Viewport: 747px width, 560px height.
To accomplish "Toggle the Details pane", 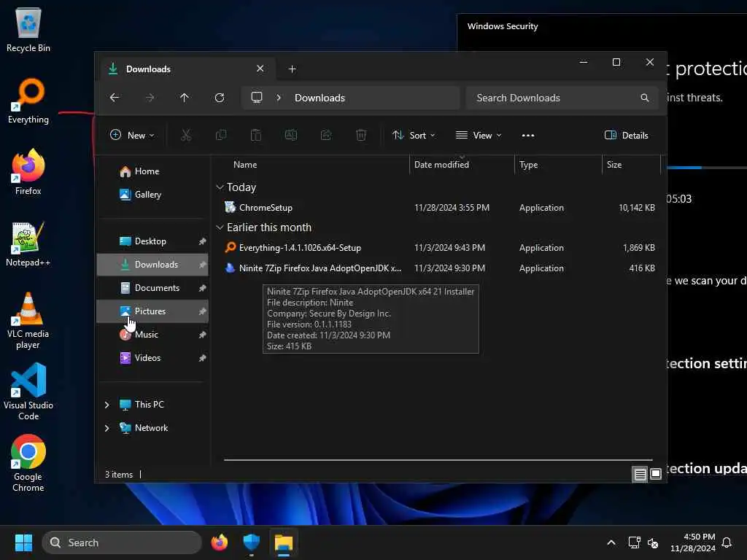I will point(626,135).
